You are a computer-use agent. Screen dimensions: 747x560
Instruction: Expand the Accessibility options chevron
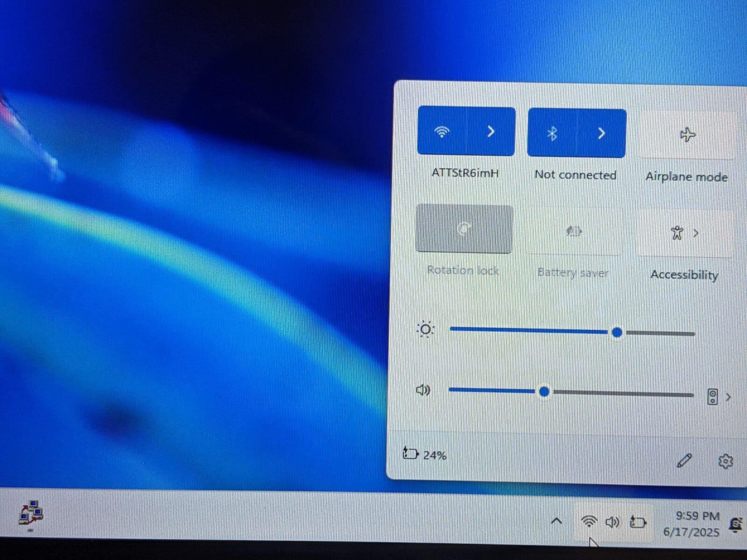696,233
